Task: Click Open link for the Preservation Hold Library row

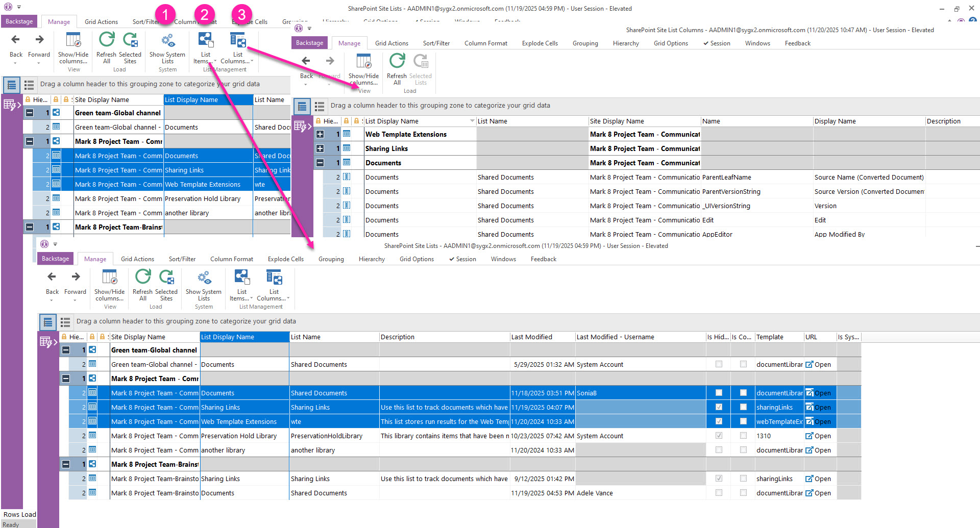Action: (x=822, y=436)
